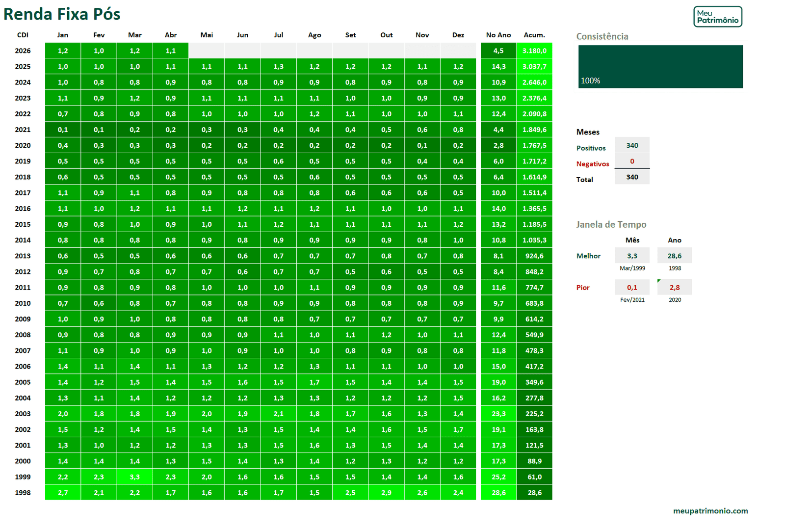The image size is (785, 532).
Task: Click the Mar 1999 cell showing 3,3
Action: pyautogui.click(x=135, y=477)
